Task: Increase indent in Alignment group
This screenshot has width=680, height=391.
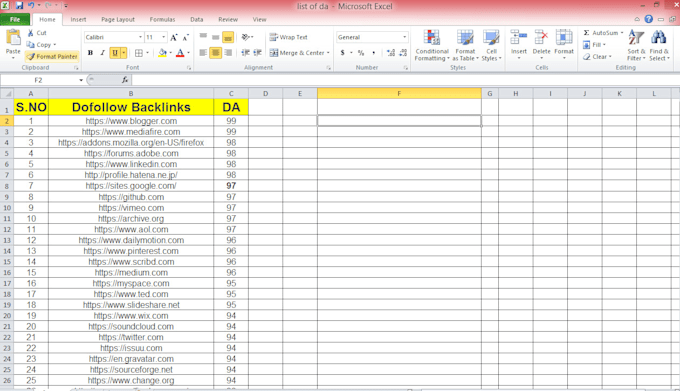Action: tap(258, 53)
